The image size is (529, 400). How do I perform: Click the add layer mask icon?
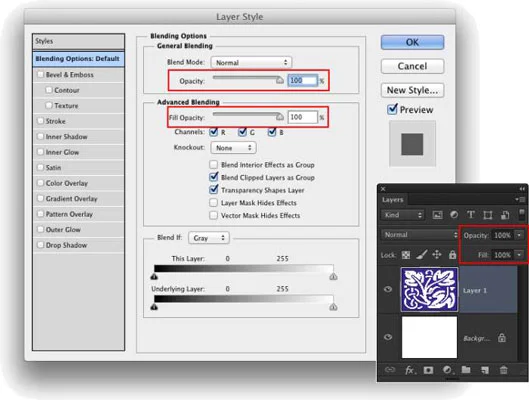[428, 370]
